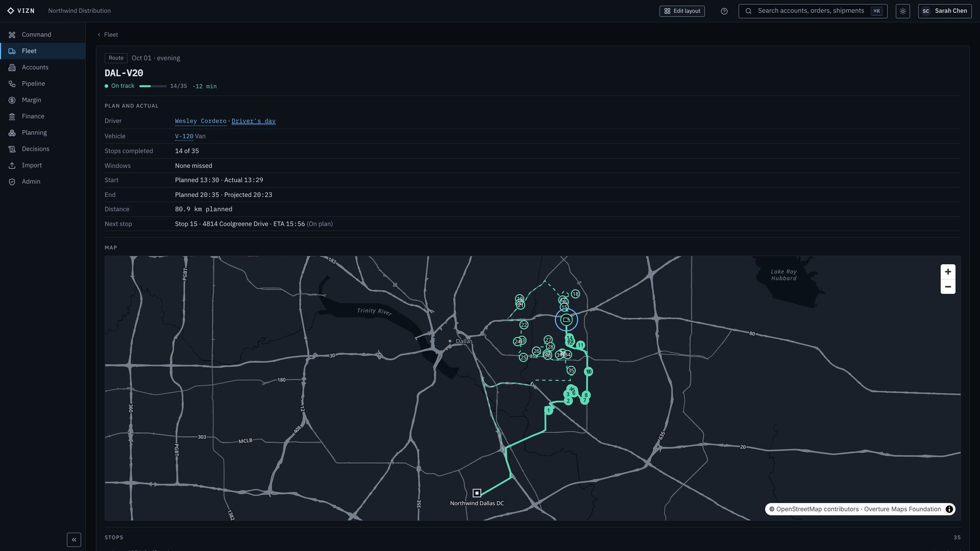Image resolution: width=980 pixels, height=551 pixels.
Task: Click the '-12 min' delta text
Action: [x=204, y=86]
